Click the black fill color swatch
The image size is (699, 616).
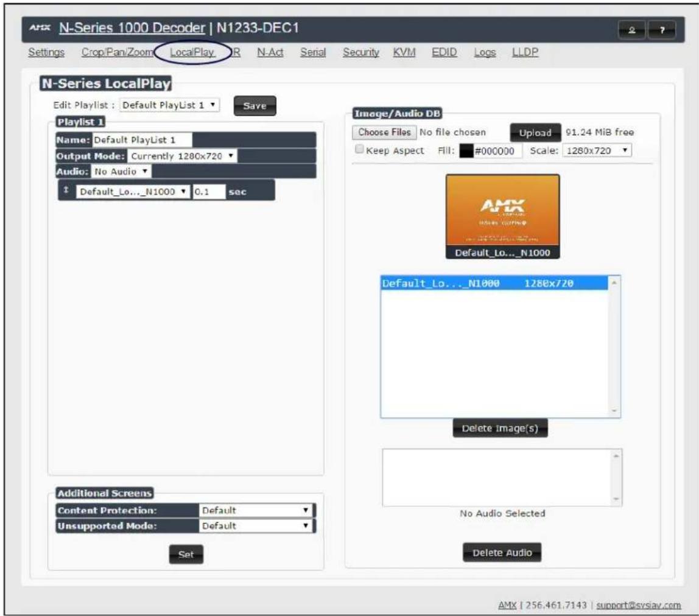tap(466, 151)
